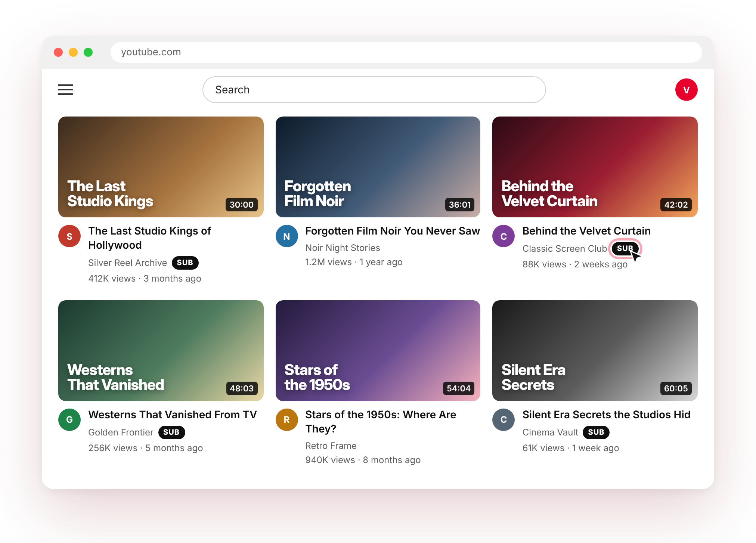Viewport: 756px width, 543px height.
Task: Play The Last Studio Kings thumbnail
Action: coord(161,167)
